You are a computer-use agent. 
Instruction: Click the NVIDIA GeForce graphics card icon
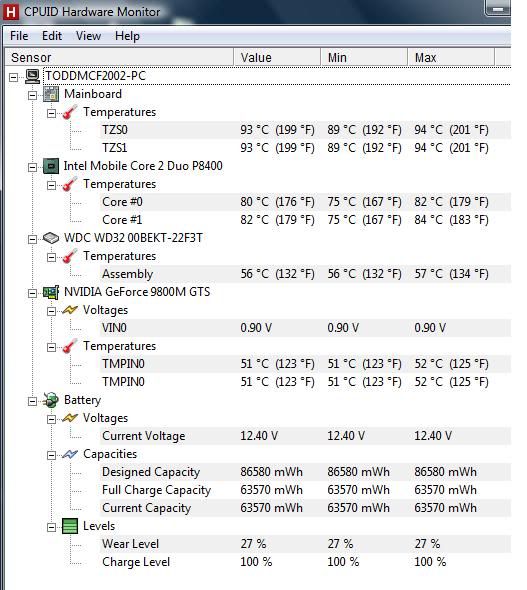[x=51, y=292]
